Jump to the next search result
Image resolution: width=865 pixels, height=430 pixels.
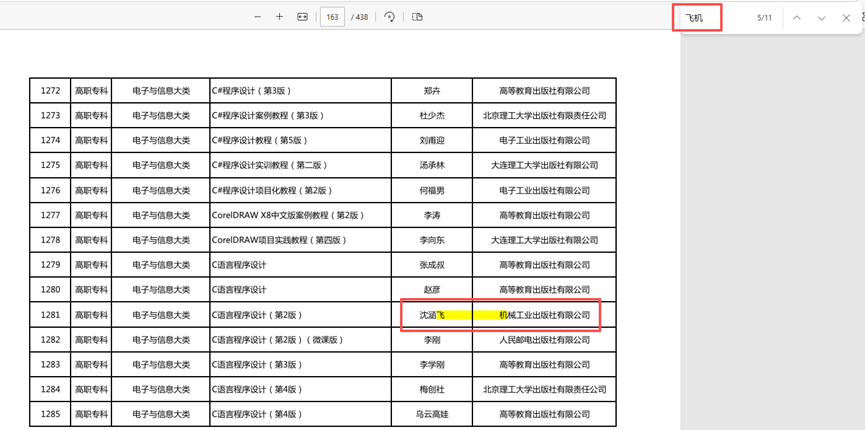click(821, 18)
